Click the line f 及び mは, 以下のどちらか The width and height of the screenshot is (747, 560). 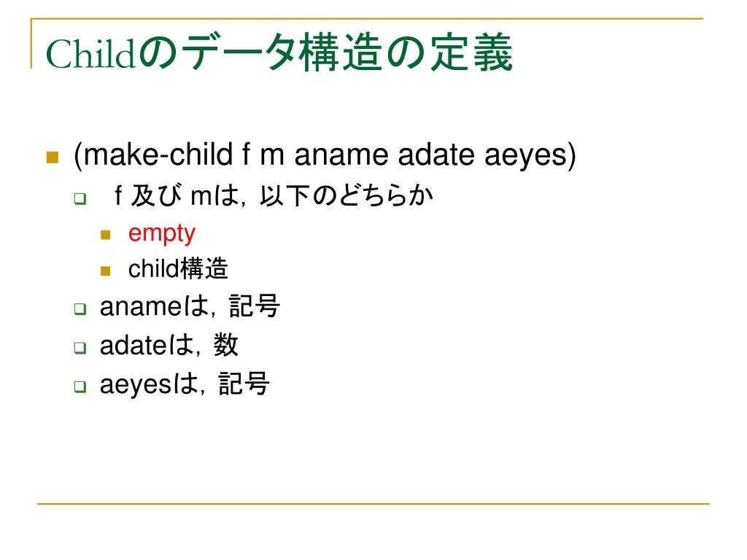click(x=274, y=195)
